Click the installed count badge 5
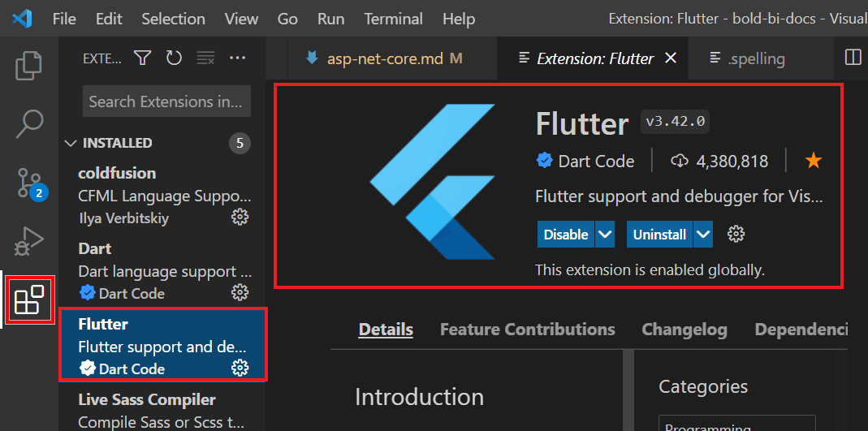The height and width of the screenshot is (431, 868). point(240,144)
